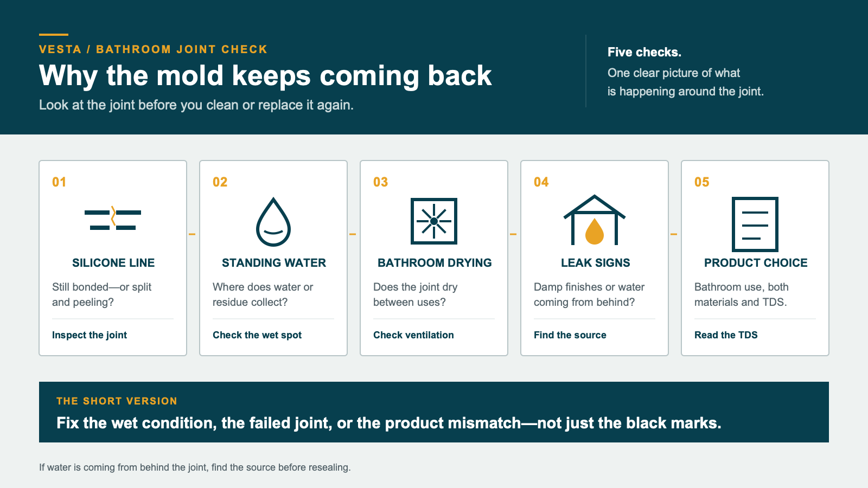Select the SILICONE LINE card heading
This screenshot has height=488, width=868.
point(113,263)
